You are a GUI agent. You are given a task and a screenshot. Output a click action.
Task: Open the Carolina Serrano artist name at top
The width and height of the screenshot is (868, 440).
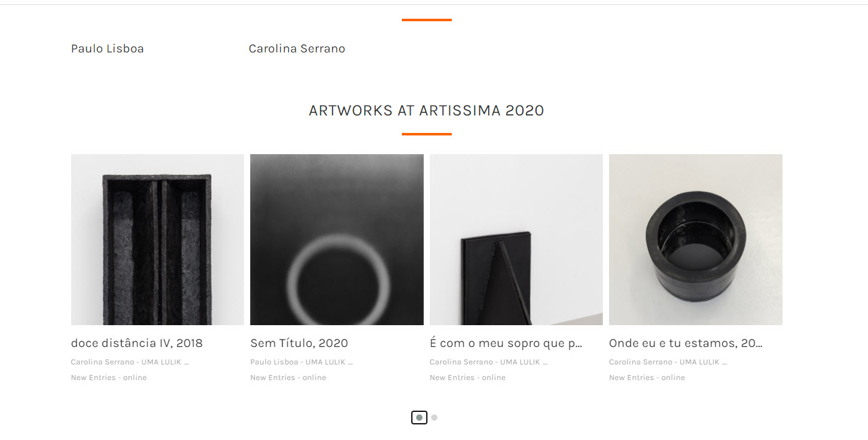coord(296,49)
